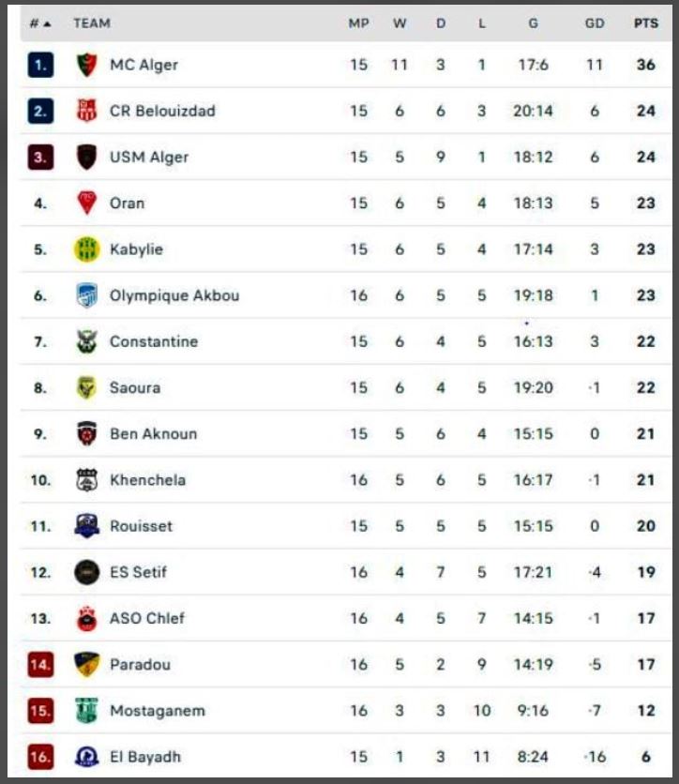Sort table by MP column header
Screen dimensions: 679x784
click(358, 23)
